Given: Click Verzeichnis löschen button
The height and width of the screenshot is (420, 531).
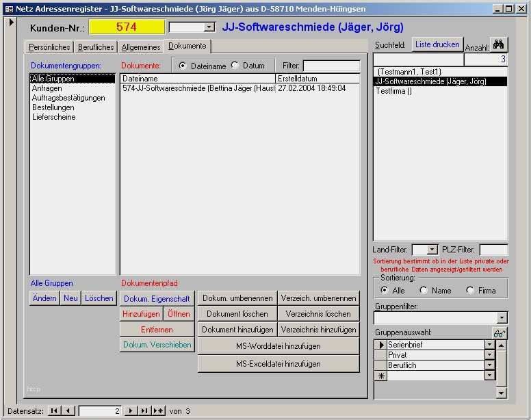Looking at the screenshot, I should click(x=318, y=314).
